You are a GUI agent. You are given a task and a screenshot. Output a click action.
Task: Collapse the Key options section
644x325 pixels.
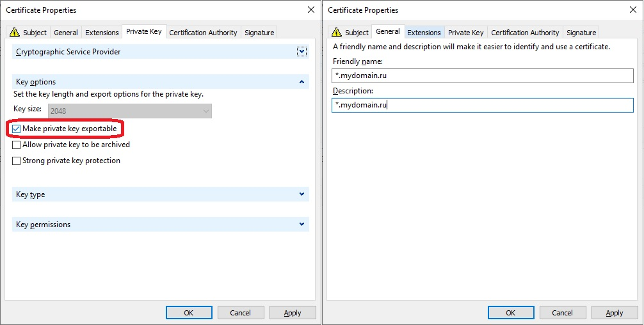(x=302, y=82)
